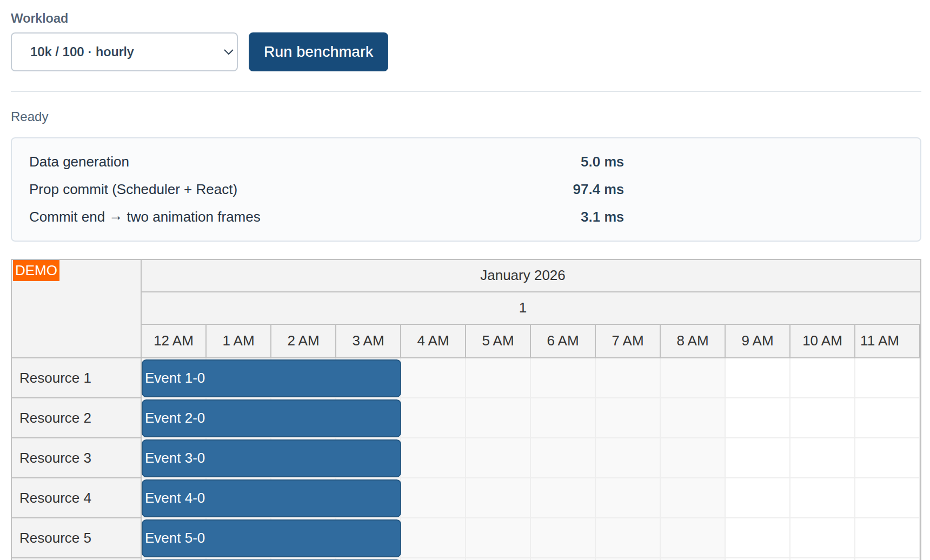Click the Event 3-0 bar
Viewport: 930px width, 560px height.
point(271,458)
